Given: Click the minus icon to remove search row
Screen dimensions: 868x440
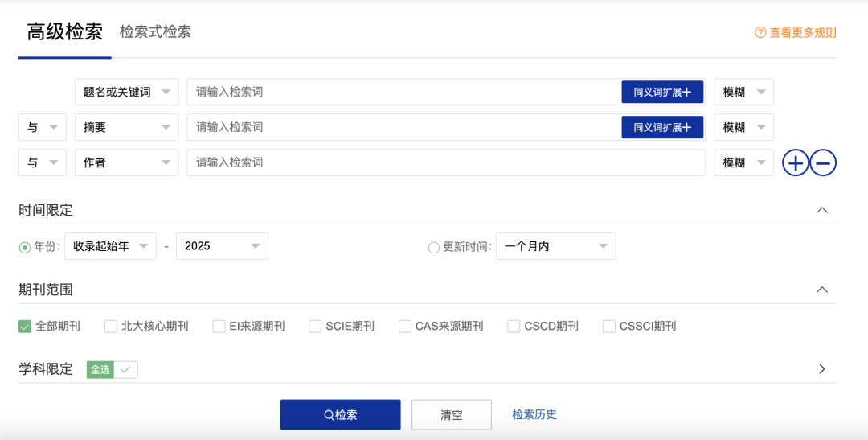Looking at the screenshot, I should 823,163.
